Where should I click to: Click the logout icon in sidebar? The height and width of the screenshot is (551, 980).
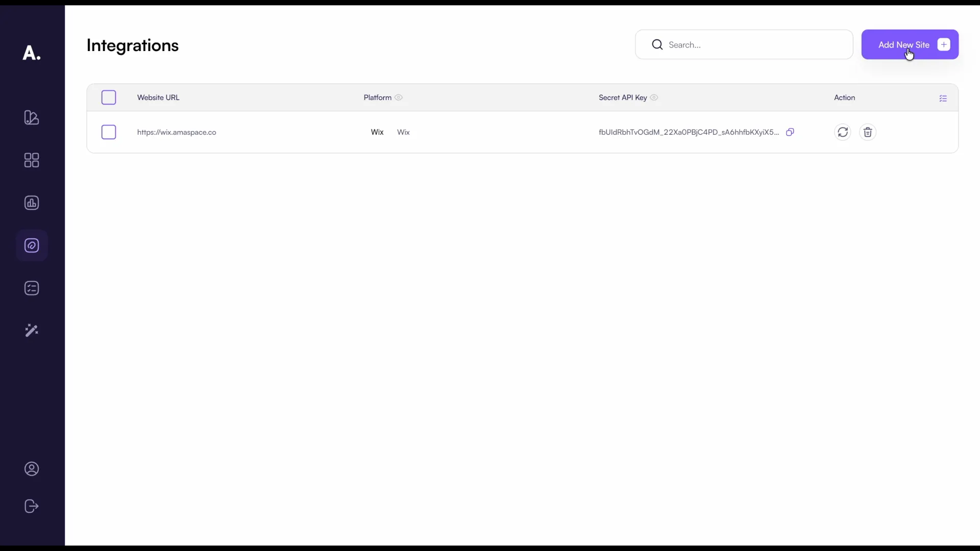click(x=32, y=506)
